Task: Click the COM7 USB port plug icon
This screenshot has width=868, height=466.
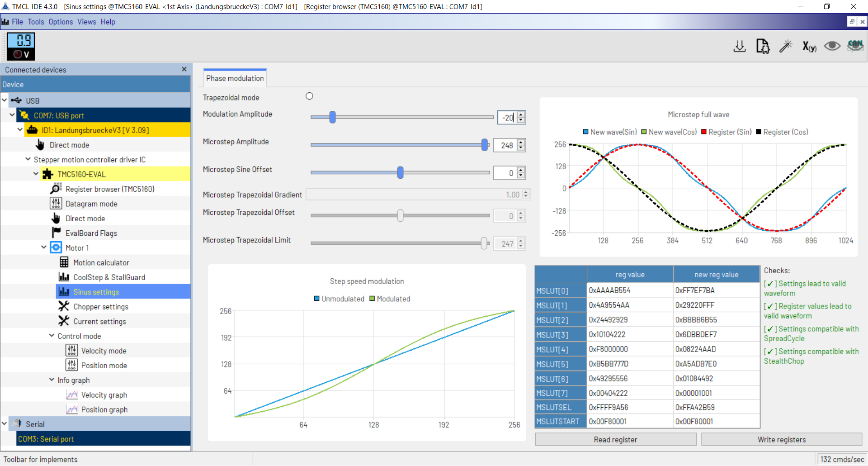Action: click(x=24, y=115)
